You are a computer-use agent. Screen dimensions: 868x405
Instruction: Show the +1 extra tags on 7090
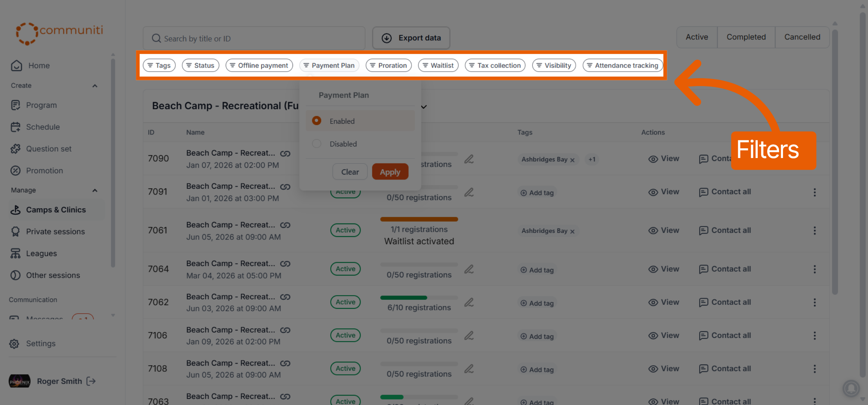pos(592,159)
